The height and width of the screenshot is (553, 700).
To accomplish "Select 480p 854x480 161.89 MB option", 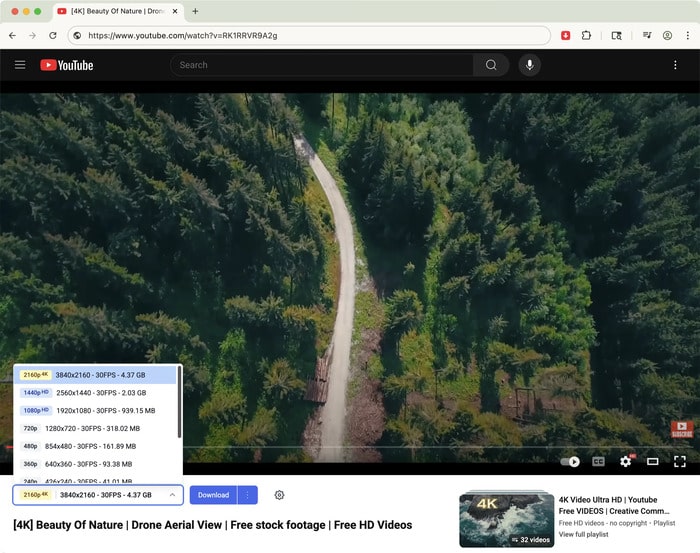I will coord(95,446).
